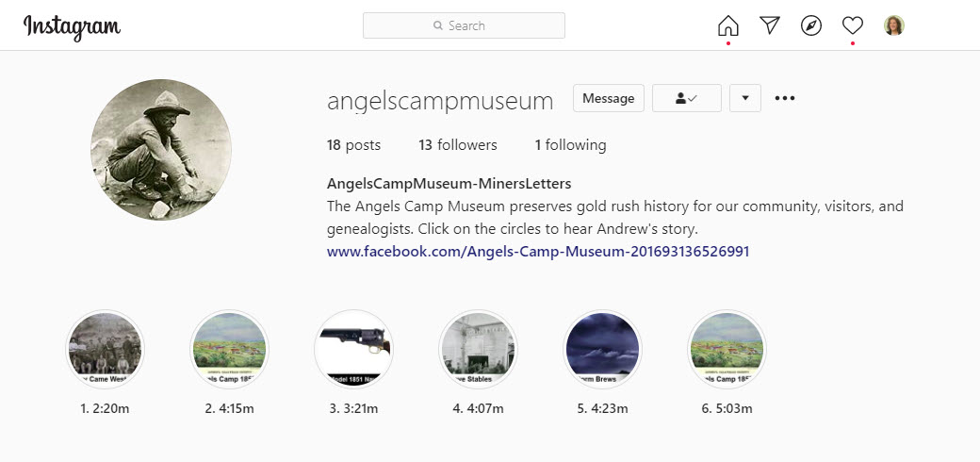This screenshot has width=980, height=462.
Task: Play story highlight 2. 4:15m
Action: pyautogui.click(x=229, y=349)
